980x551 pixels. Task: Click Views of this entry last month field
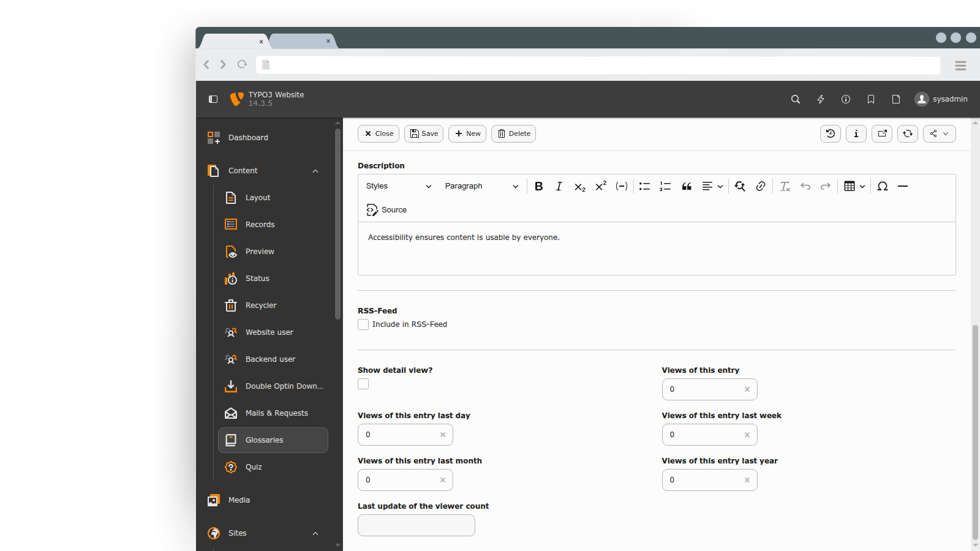pyautogui.click(x=405, y=480)
